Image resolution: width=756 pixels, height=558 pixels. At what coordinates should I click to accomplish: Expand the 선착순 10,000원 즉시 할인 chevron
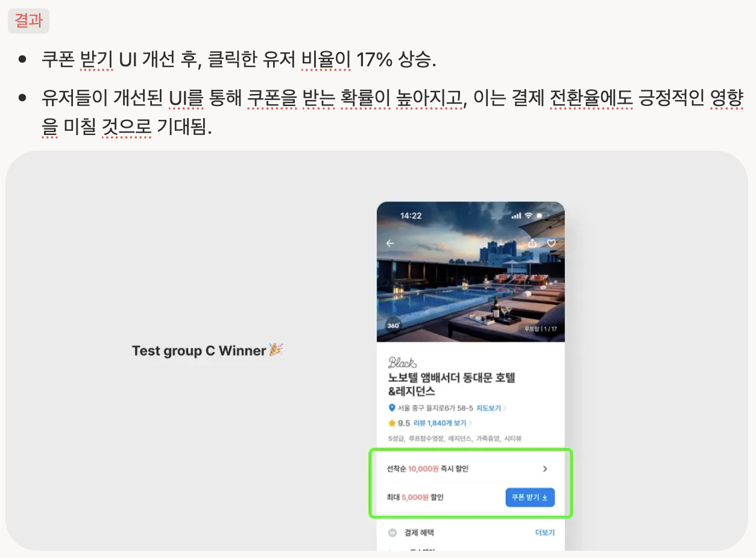click(545, 469)
